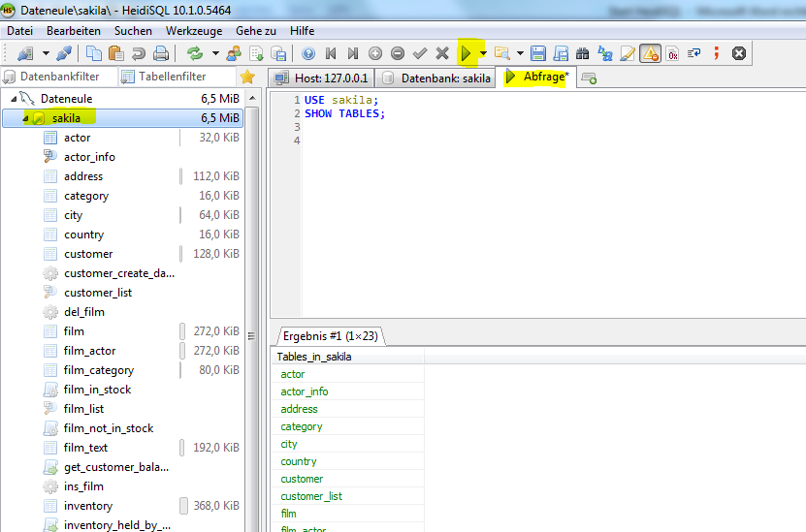Click the refresh icon in the toolbar
The width and height of the screenshot is (806, 532).
(195, 53)
